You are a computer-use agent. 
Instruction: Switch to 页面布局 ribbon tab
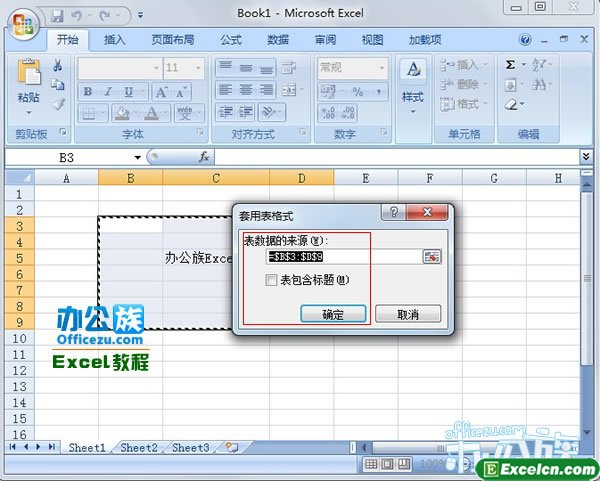click(173, 39)
